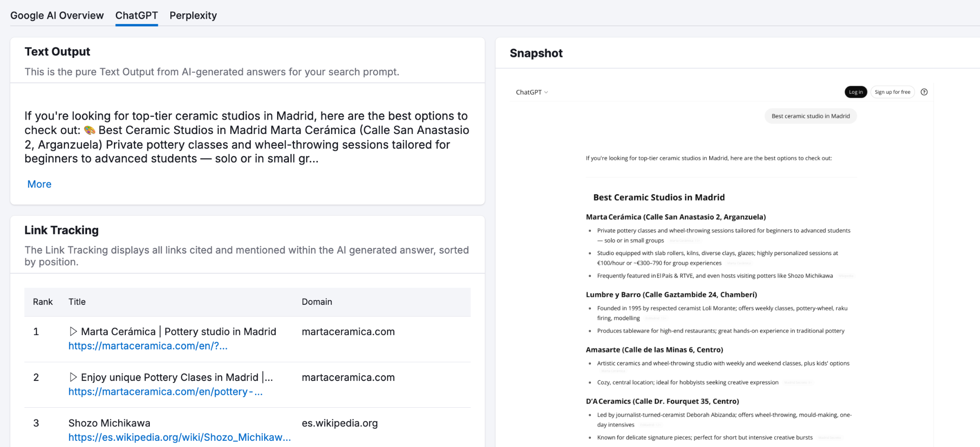The image size is (980, 447).
Task: Open the martaceramica.com/en/pottery- link
Action: coord(166,391)
